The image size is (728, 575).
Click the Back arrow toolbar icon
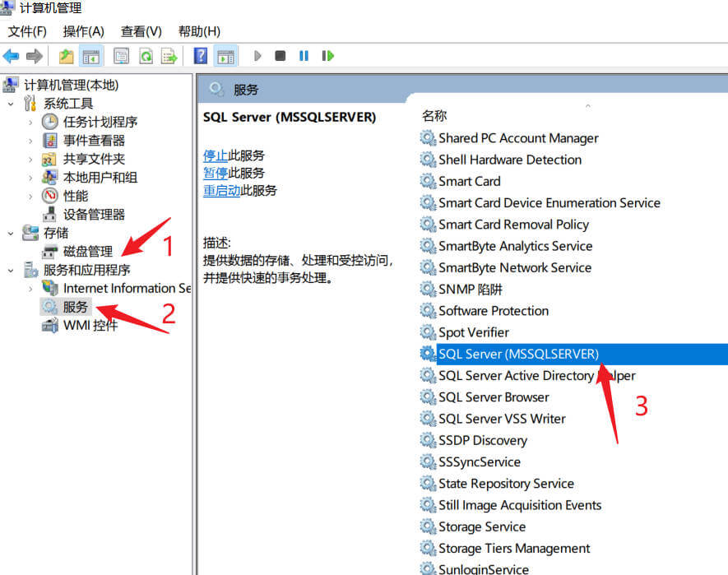pyautogui.click(x=11, y=56)
